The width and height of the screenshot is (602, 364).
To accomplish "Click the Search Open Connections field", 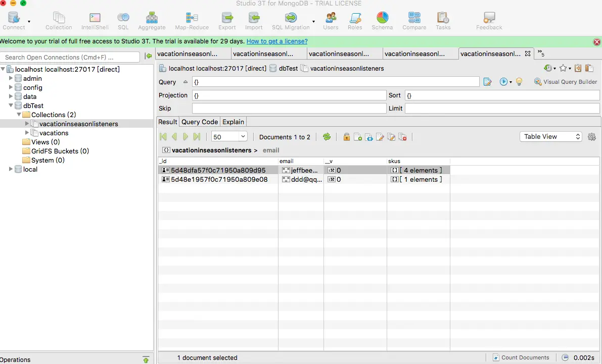I will pos(70,57).
